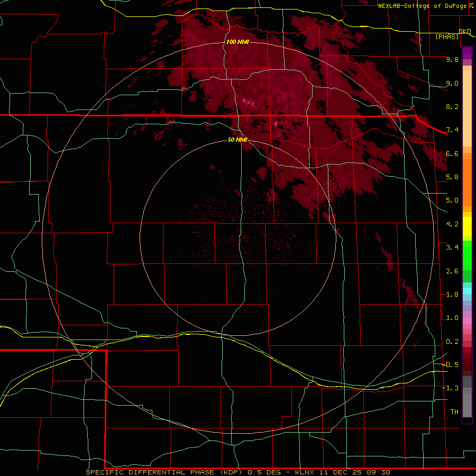Click the SPECIFIC DIFFERENTIAL PHASE (KDP) caption text
Viewport: 476px width, 476px height.
click(x=164, y=472)
